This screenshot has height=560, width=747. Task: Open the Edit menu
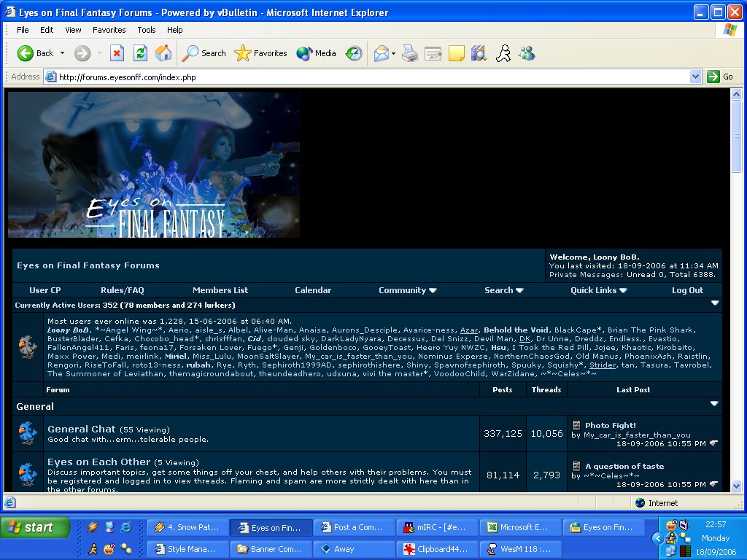[x=47, y=30]
